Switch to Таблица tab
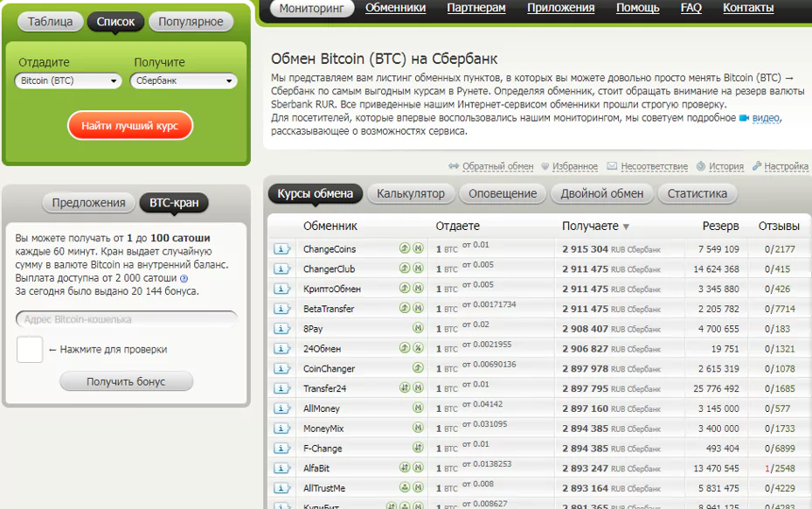Image resolution: width=812 pixels, height=509 pixels. tap(50, 22)
